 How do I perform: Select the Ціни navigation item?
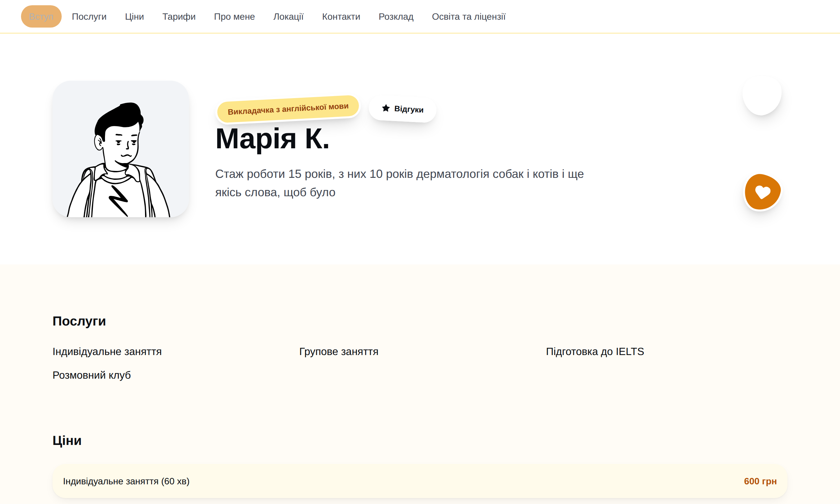[135, 17]
